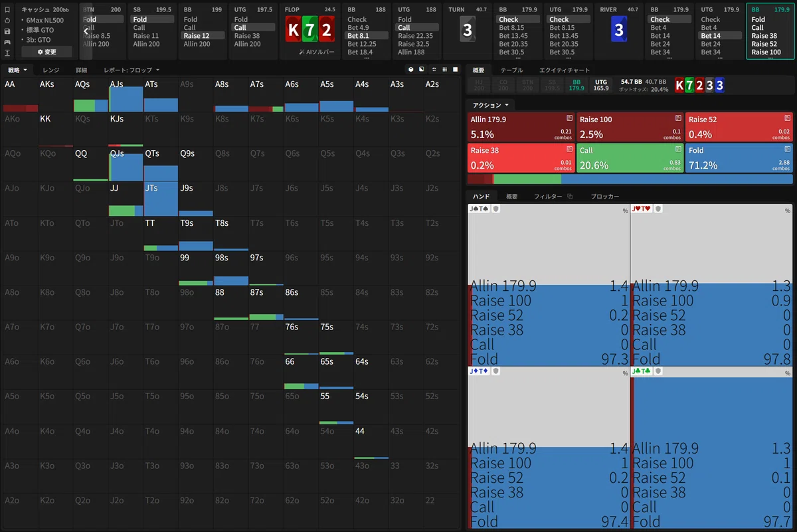
Task: Click the AIソルバー wand button
Action: (315, 52)
